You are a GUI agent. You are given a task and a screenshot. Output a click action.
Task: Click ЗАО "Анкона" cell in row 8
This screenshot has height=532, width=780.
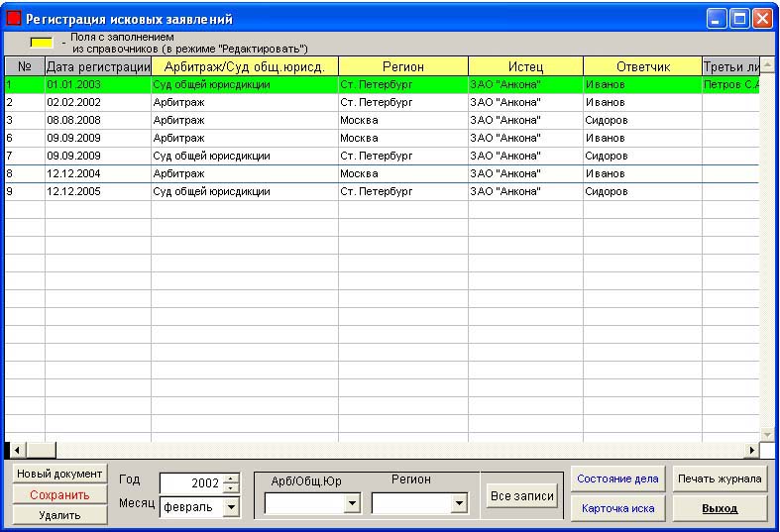525,173
